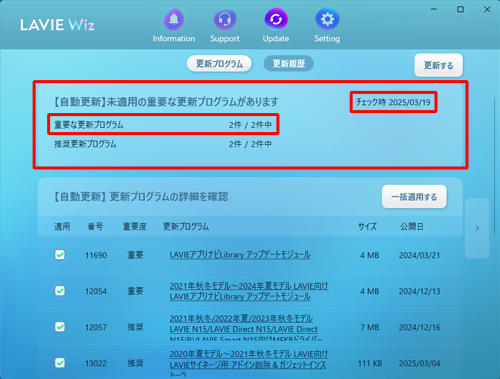Click the date 2025/03/04
Viewport: 500px width, 379px height.
tap(419, 363)
